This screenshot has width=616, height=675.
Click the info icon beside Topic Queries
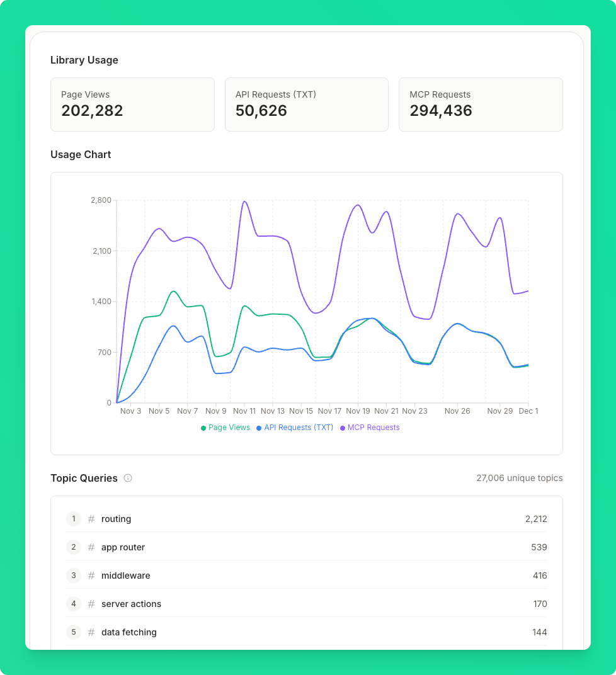pos(128,479)
